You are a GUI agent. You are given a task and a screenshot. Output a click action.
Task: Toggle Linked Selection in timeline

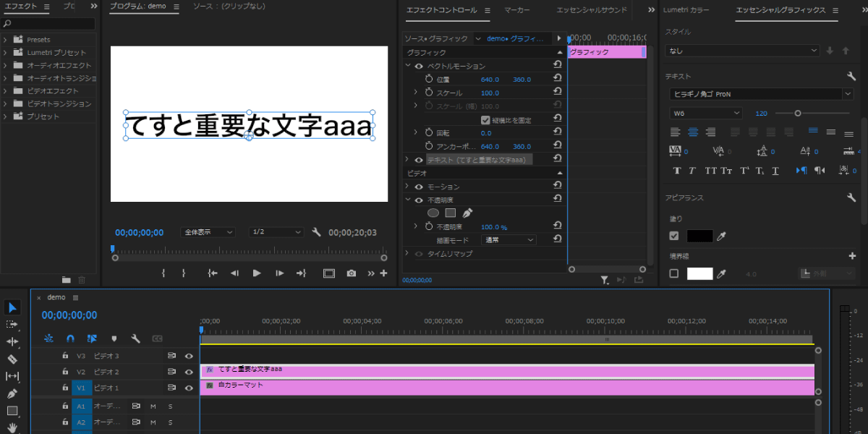[x=92, y=338]
